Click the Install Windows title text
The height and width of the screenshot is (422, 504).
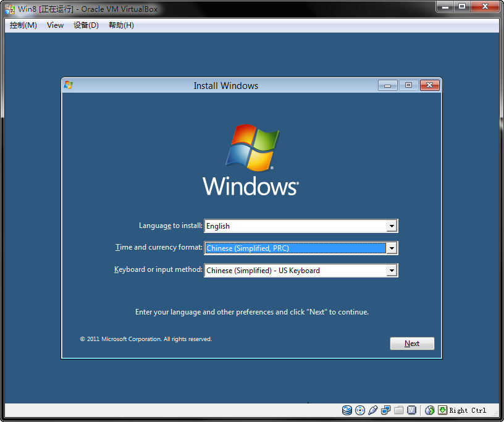coord(225,86)
